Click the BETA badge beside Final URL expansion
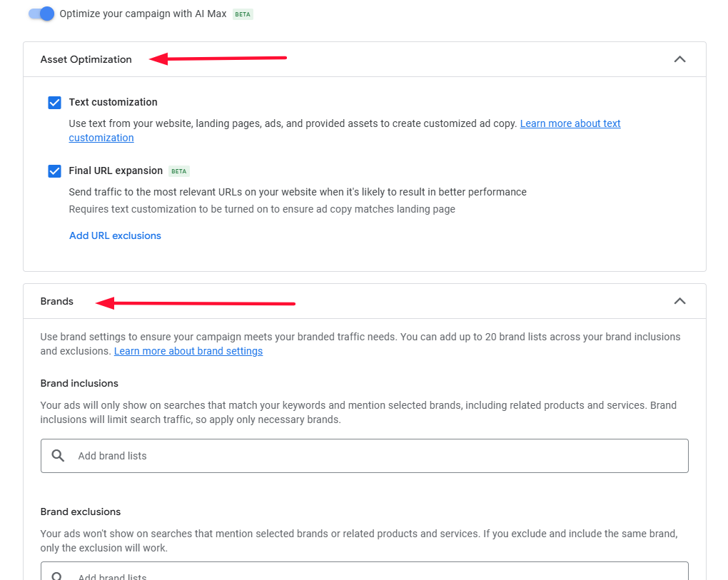Screen dimensions: 728x580 click(x=179, y=171)
